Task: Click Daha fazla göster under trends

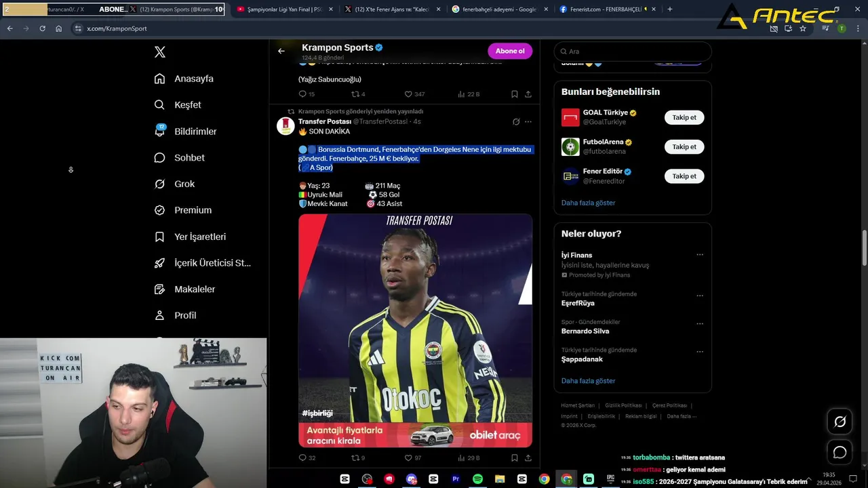Action: pos(588,381)
